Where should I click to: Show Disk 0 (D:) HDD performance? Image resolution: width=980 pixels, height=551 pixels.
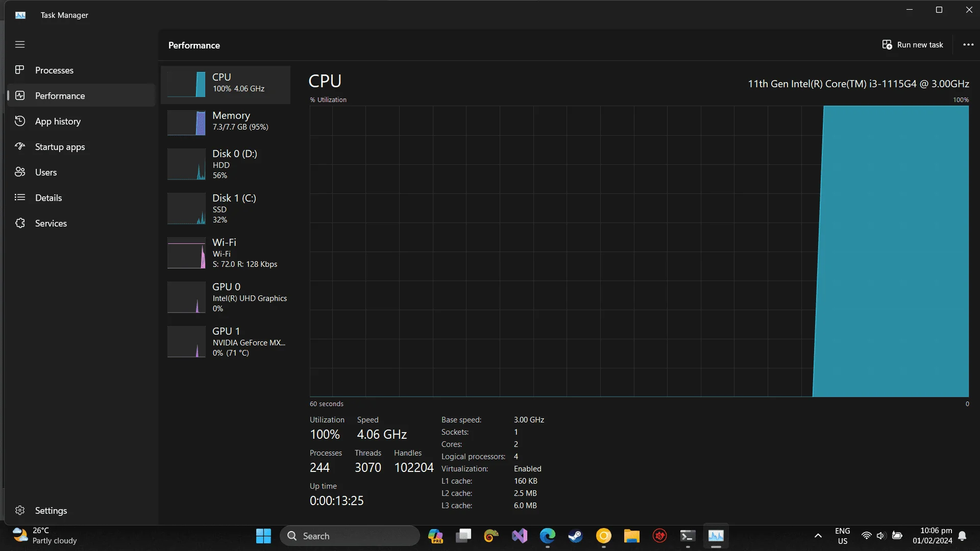click(x=226, y=164)
